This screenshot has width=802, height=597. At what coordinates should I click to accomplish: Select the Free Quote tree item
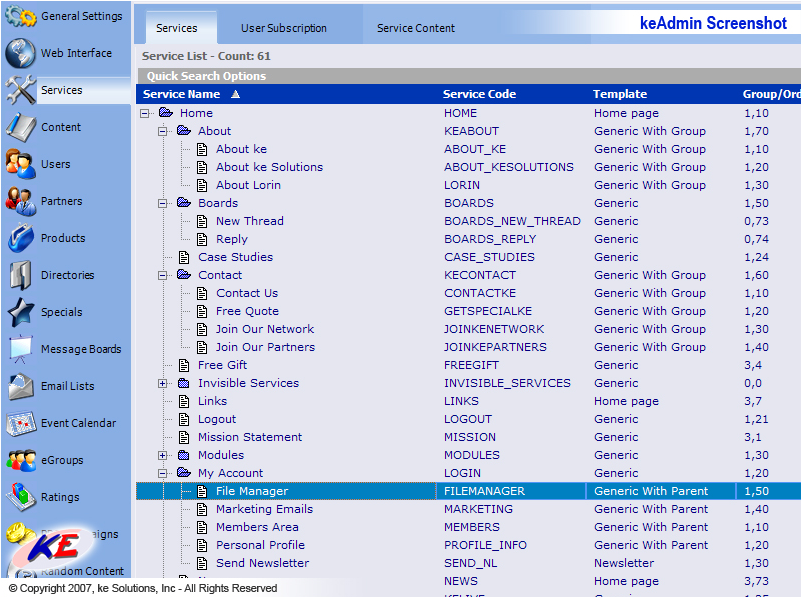(247, 311)
